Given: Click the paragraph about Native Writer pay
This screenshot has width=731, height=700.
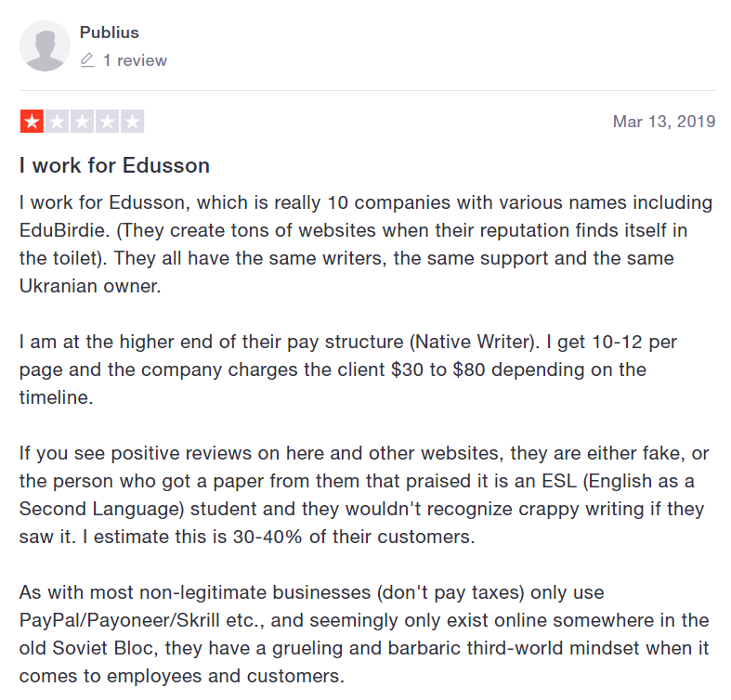Looking at the screenshot, I should coord(347,369).
